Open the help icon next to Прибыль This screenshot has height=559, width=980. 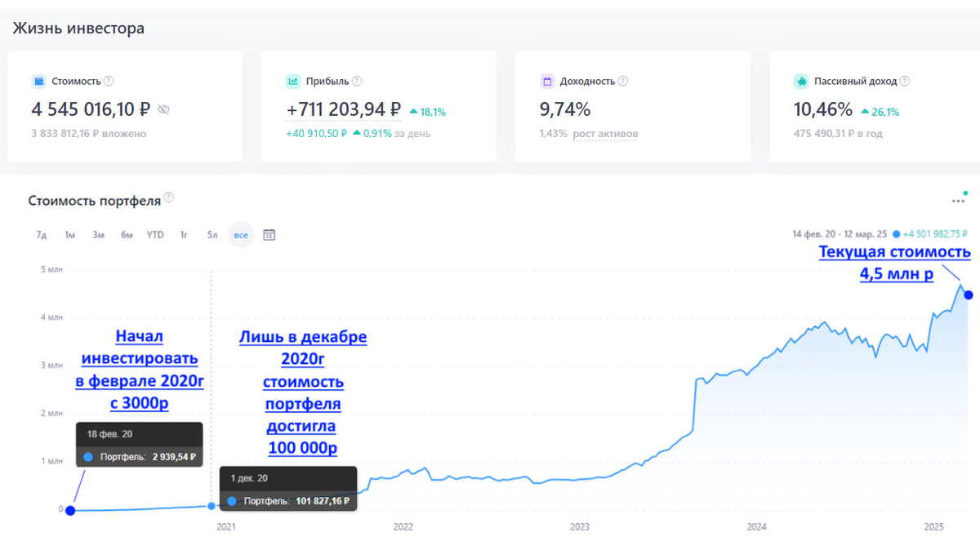pyautogui.click(x=357, y=82)
